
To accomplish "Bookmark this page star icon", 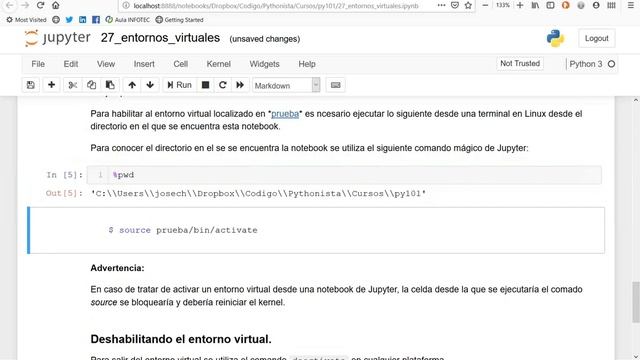I will click(468, 5).
